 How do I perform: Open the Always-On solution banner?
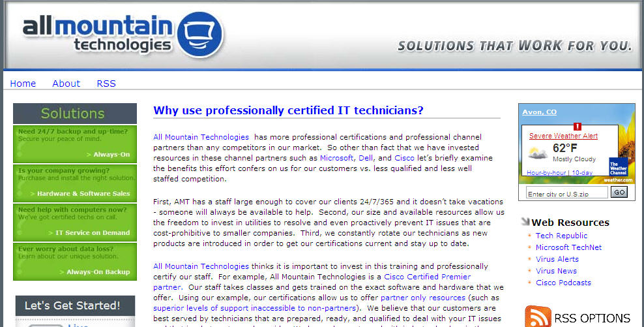point(75,144)
